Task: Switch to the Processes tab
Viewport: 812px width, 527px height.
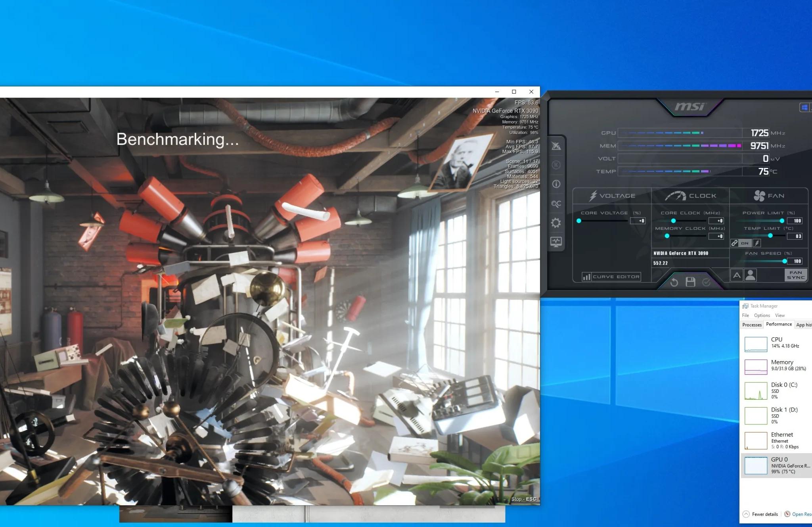Action: [x=752, y=325]
